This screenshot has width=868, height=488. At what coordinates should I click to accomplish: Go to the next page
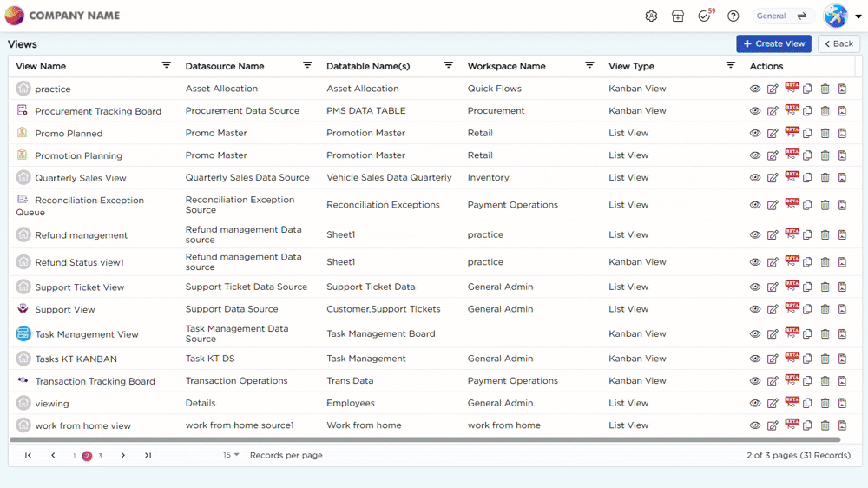pyautogui.click(x=123, y=455)
